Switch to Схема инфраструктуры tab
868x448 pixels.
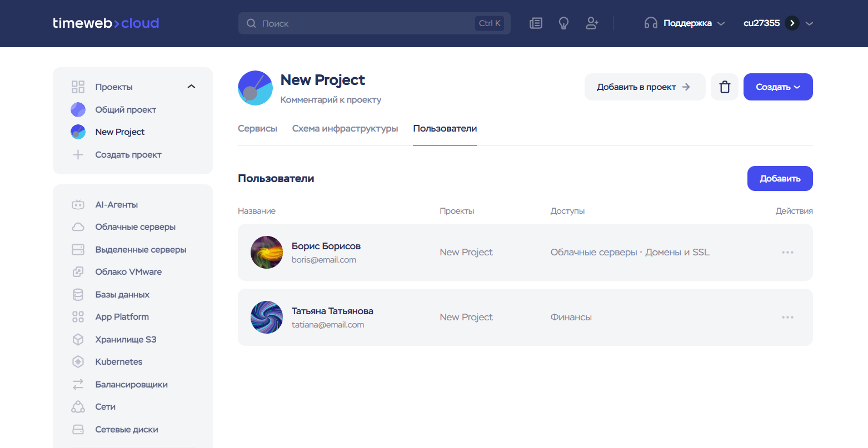click(x=345, y=129)
